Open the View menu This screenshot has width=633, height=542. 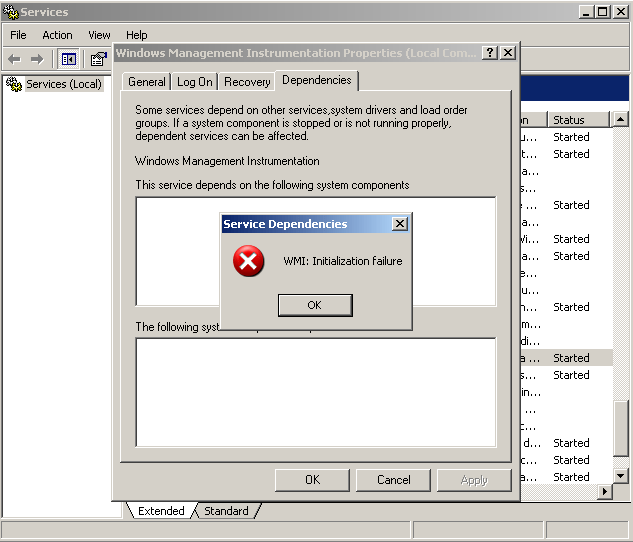99,35
